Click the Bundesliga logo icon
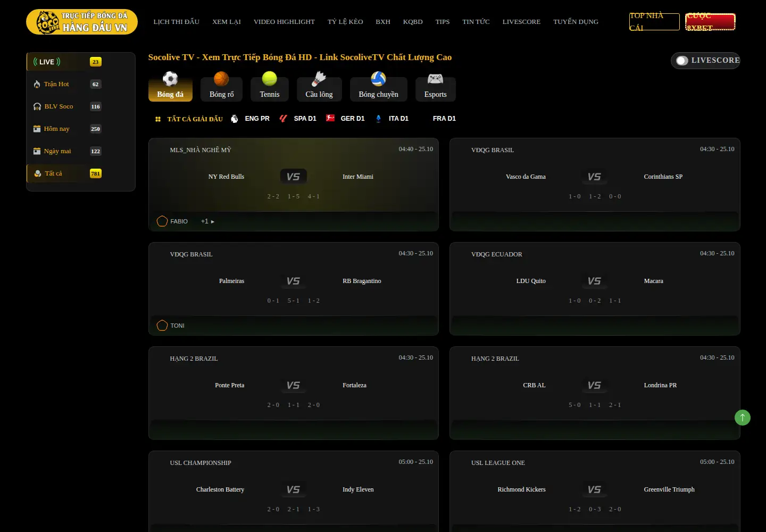Screen dimensions: 766x532 (330, 118)
